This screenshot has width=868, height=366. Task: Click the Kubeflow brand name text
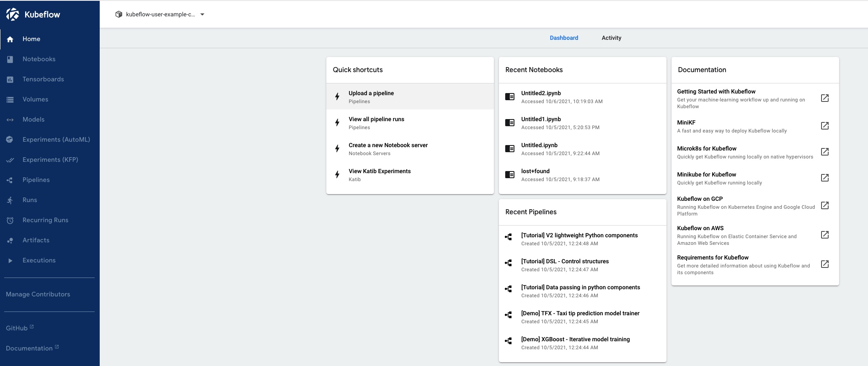coord(42,14)
